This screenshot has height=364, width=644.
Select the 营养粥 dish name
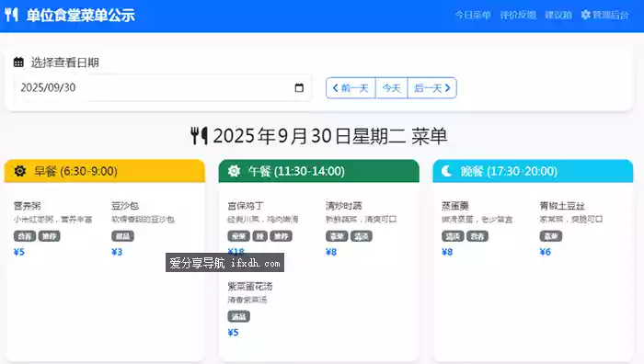click(27, 206)
